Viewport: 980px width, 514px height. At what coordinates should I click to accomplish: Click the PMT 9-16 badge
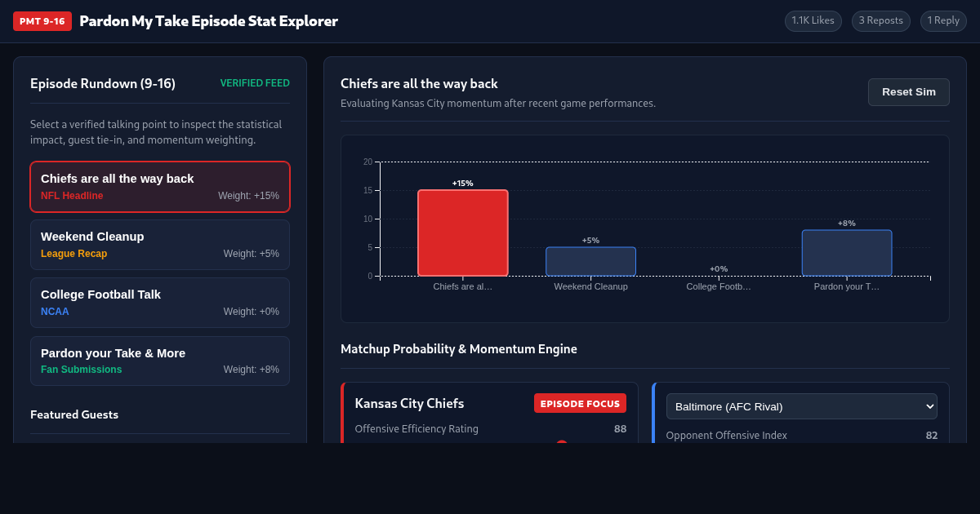[42, 21]
